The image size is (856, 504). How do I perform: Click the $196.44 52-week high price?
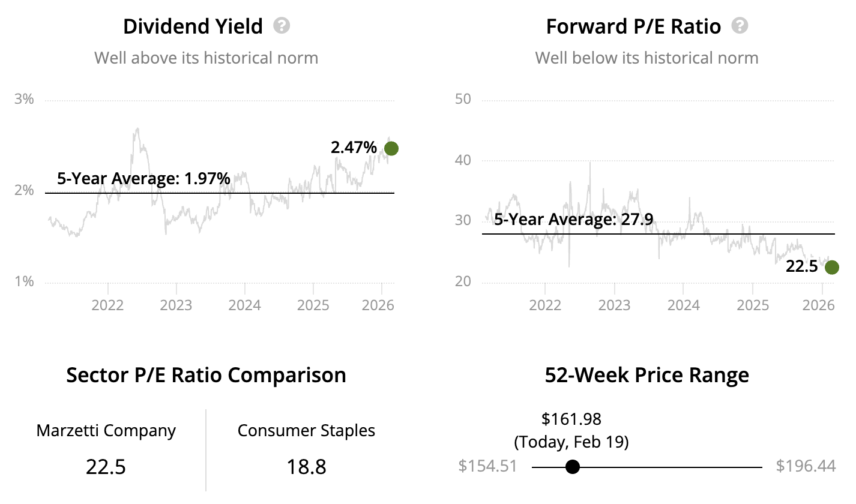[x=806, y=466]
